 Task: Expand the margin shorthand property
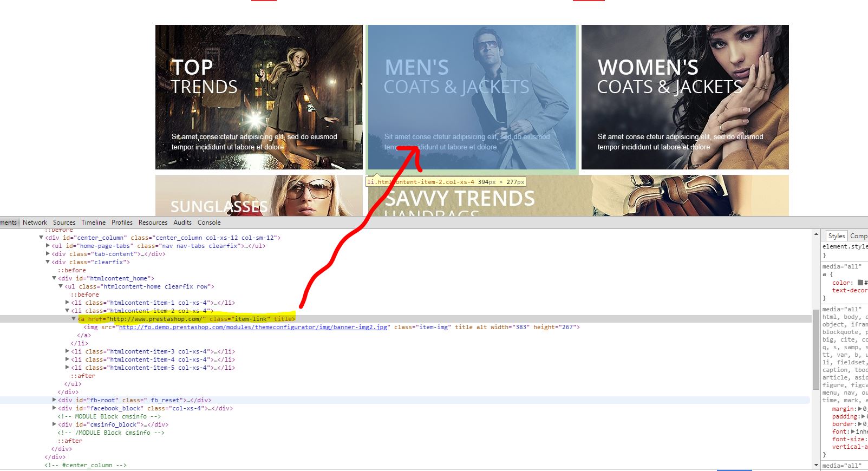(x=860, y=409)
